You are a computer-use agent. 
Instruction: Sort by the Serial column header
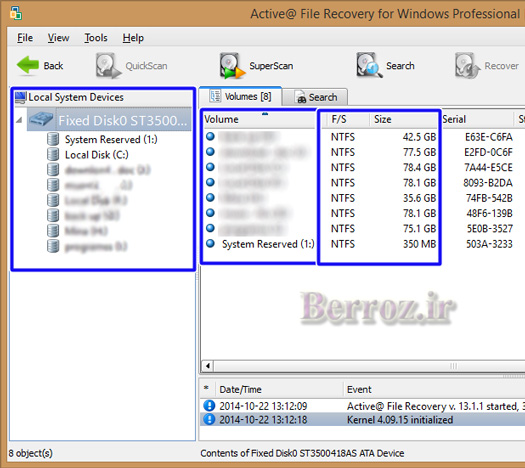[477, 120]
